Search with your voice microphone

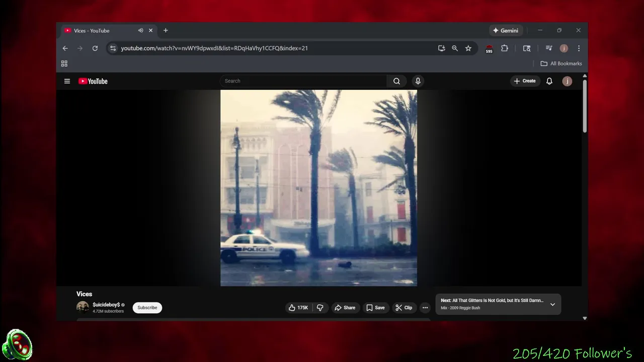click(418, 81)
